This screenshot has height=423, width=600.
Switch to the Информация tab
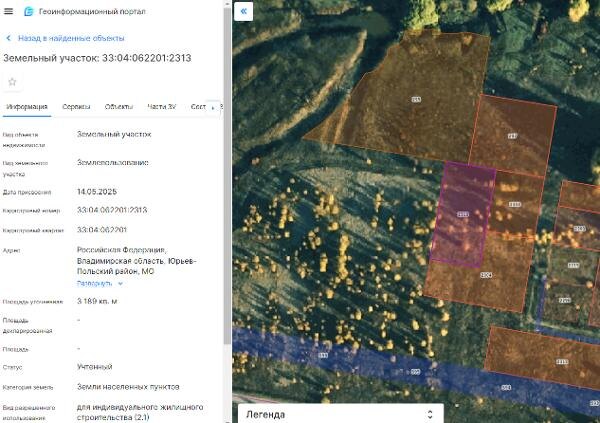coord(27,107)
